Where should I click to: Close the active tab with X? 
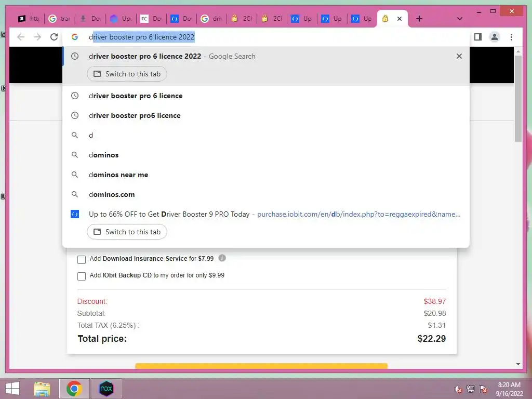click(x=400, y=19)
